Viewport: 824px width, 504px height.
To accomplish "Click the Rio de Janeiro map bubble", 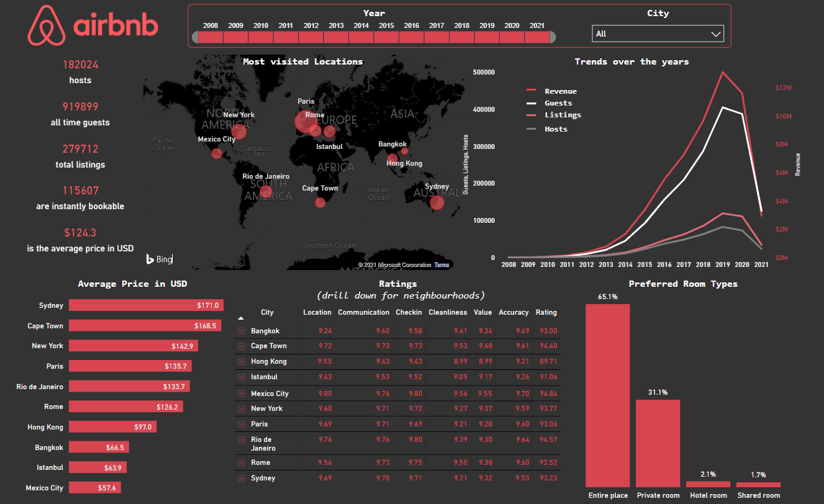I will [x=266, y=191].
